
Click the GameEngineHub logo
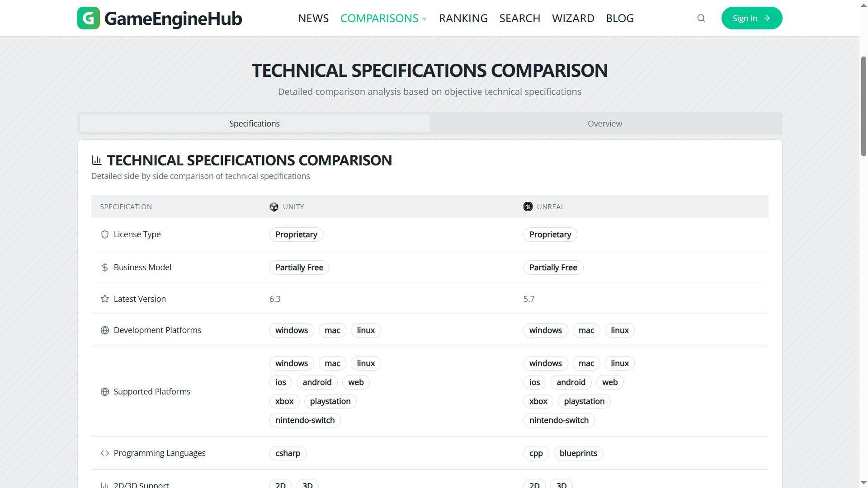(x=159, y=18)
